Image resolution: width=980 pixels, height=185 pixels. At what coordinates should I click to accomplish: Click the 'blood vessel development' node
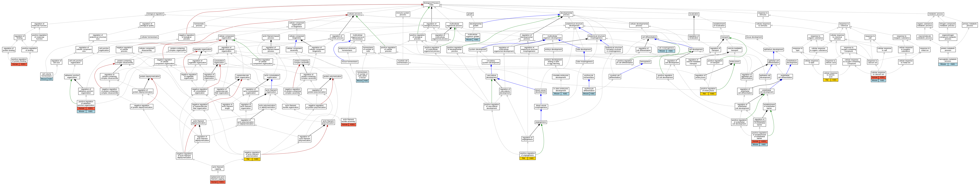coord(541,91)
